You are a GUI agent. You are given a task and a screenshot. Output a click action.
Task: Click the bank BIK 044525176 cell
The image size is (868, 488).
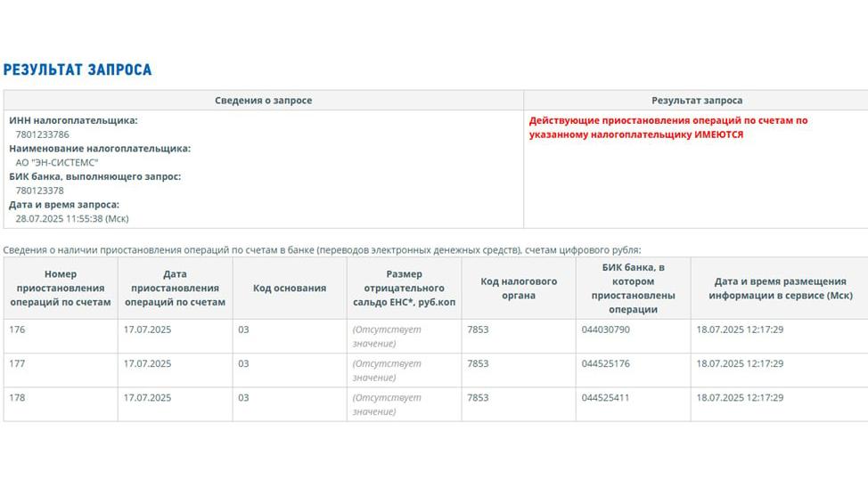tap(605, 363)
